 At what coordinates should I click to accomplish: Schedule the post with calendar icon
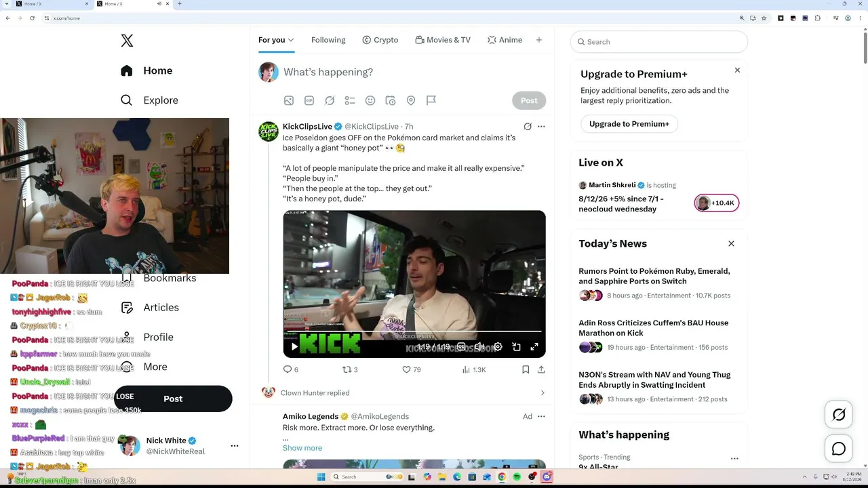(x=391, y=100)
